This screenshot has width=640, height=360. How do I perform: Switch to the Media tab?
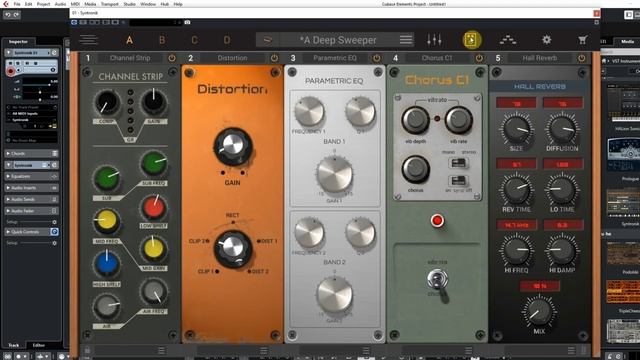(x=627, y=41)
